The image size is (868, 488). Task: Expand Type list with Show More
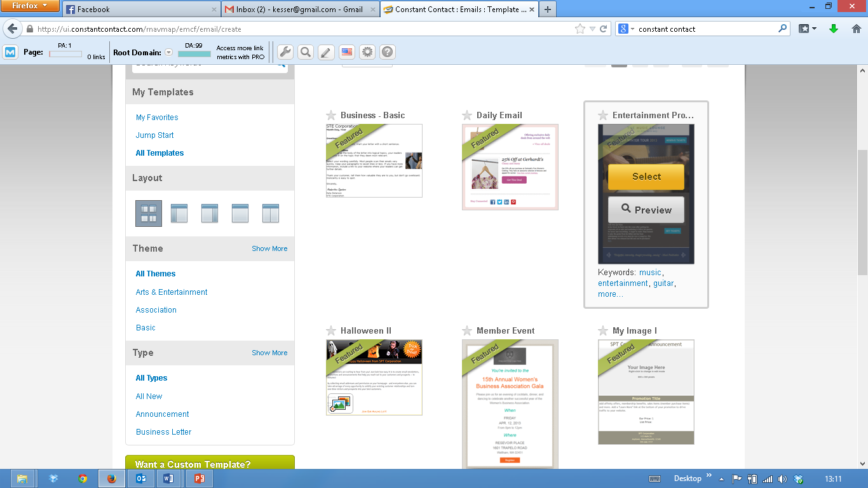(x=269, y=353)
